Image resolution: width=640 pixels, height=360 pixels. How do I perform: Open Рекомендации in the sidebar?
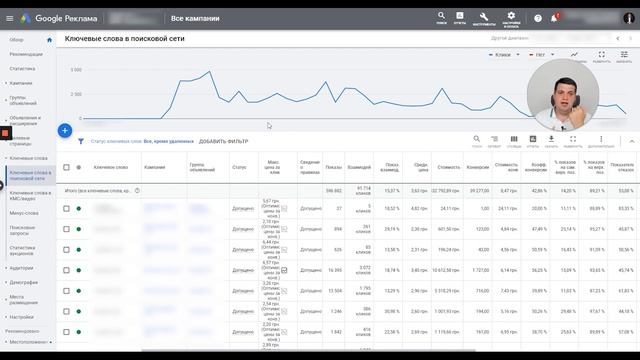(x=26, y=54)
